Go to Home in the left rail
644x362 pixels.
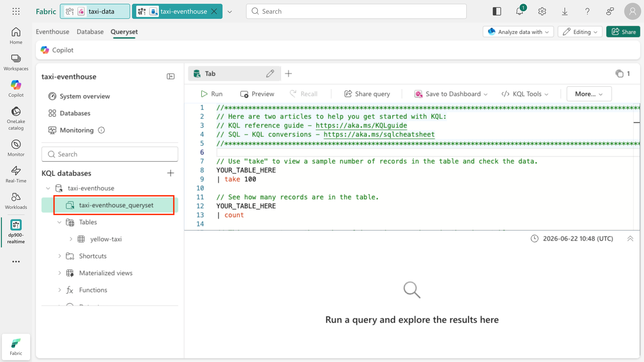[16, 36]
